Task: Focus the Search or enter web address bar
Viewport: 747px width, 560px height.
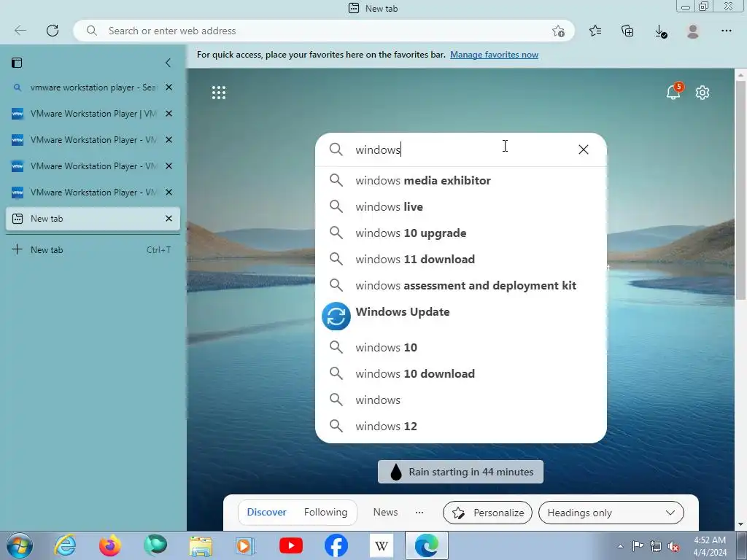Action: pos(324,31)
